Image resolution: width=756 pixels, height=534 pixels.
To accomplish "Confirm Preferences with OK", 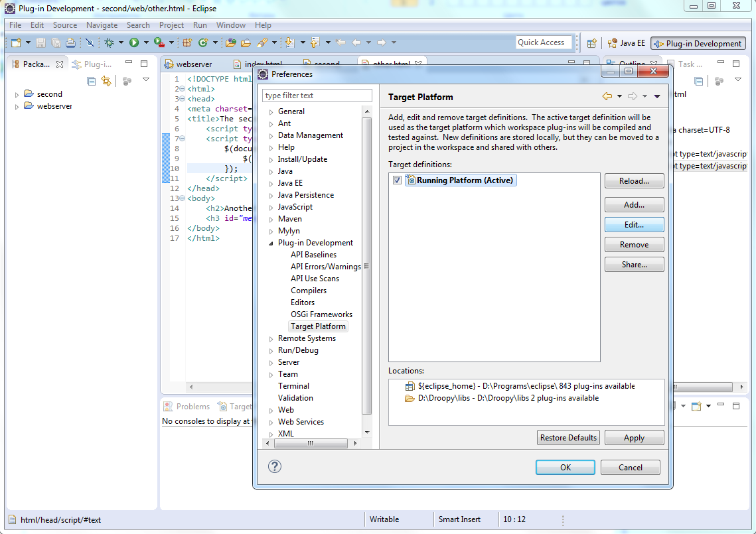I will tap(565, 467).
